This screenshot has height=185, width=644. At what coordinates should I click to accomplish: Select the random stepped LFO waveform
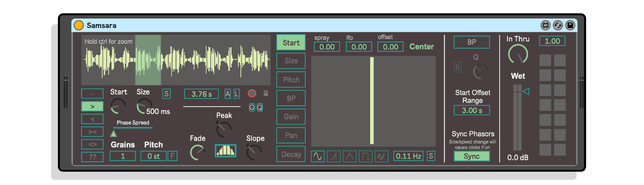(381, 156)
